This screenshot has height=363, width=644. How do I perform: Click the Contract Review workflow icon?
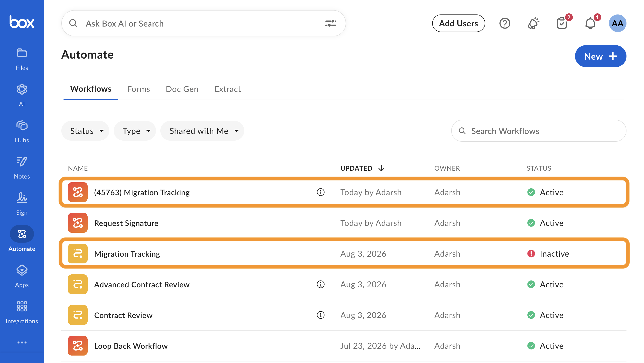78,315
